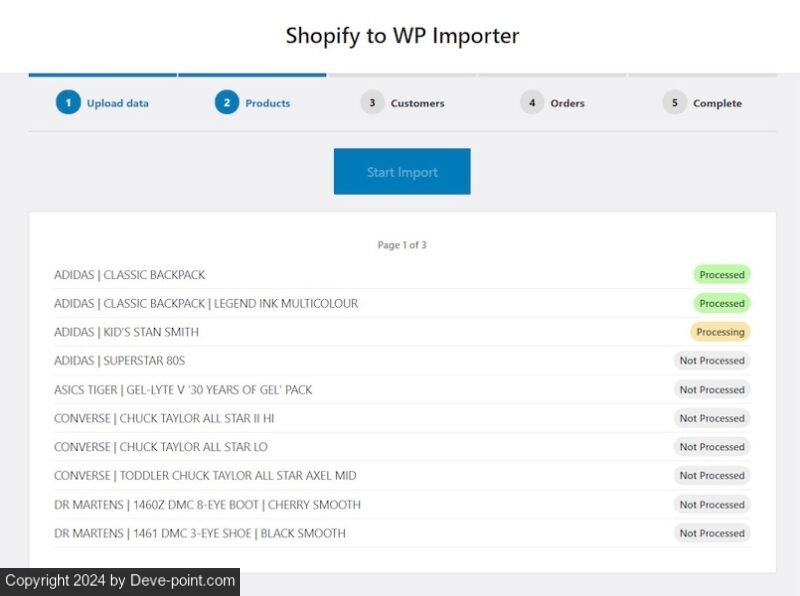Viewport: 800px width, 596px height.
Task: Click the step 1 circle icon
Action: click(68, 102)
